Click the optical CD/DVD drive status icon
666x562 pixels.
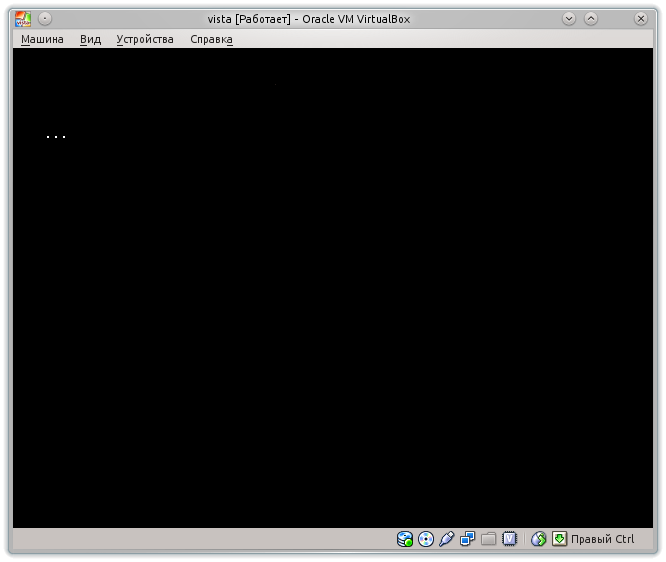point(426,539)
